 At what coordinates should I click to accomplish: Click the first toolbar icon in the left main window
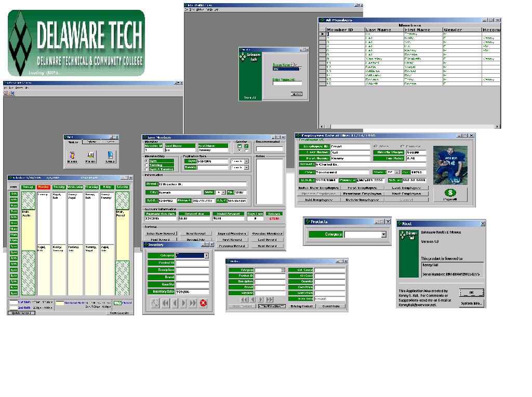[5, 93]
